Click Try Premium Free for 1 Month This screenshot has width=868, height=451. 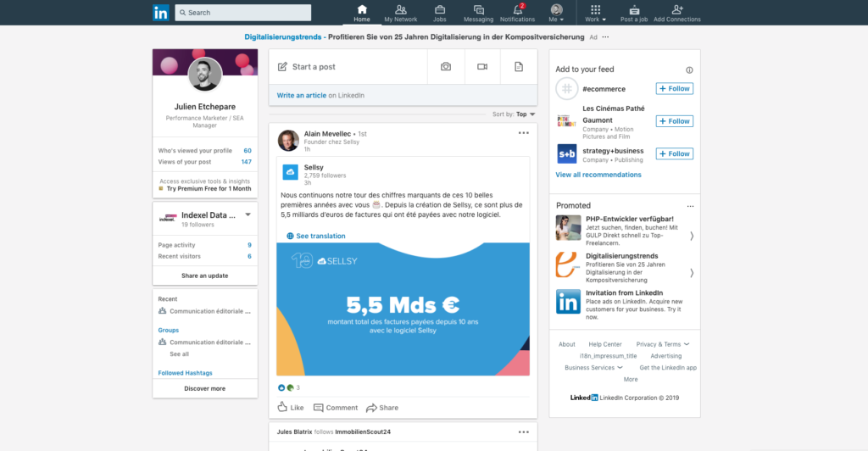[209, 189]
